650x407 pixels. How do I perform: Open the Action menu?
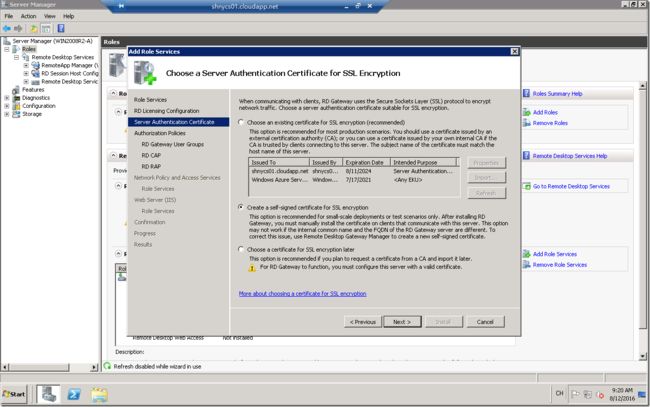pos(29,16)
